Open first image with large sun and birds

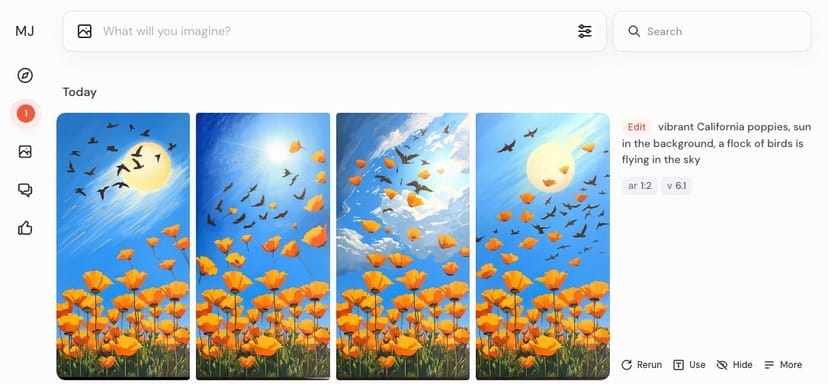[x=123, y=246]
